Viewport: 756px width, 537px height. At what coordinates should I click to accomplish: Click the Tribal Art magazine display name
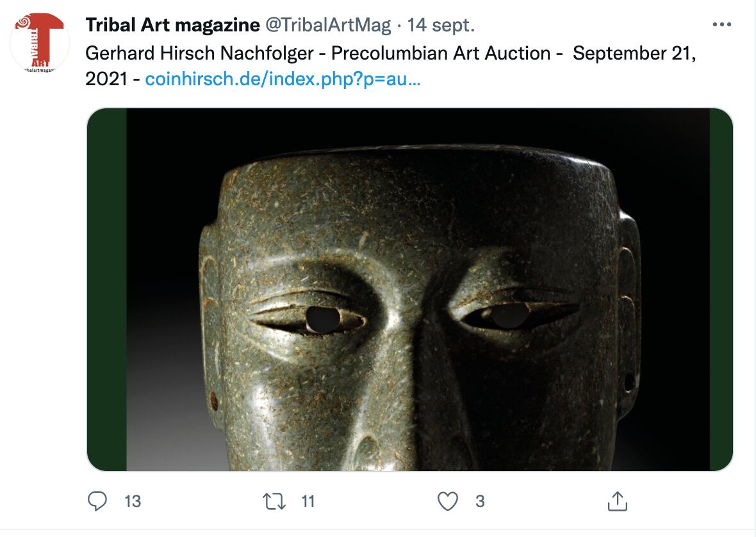pos(172,25)
